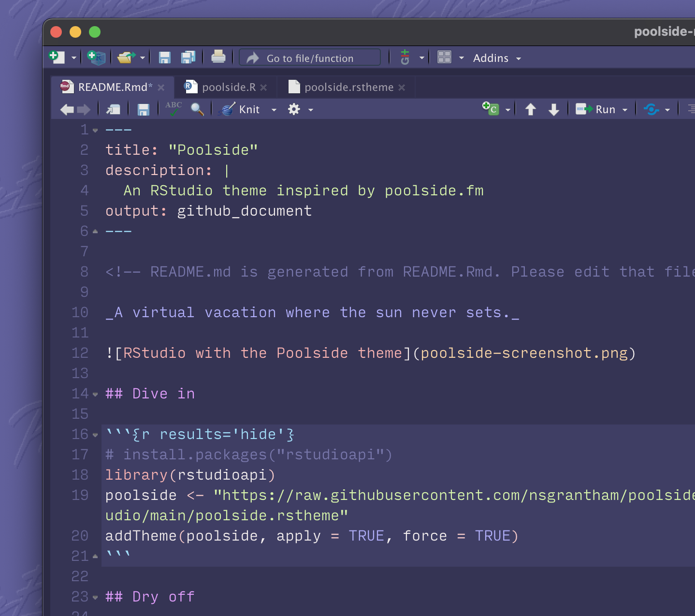Go to the next section/chunk
The width and height of the screenshot is (695, 616).
coord(554,109)
